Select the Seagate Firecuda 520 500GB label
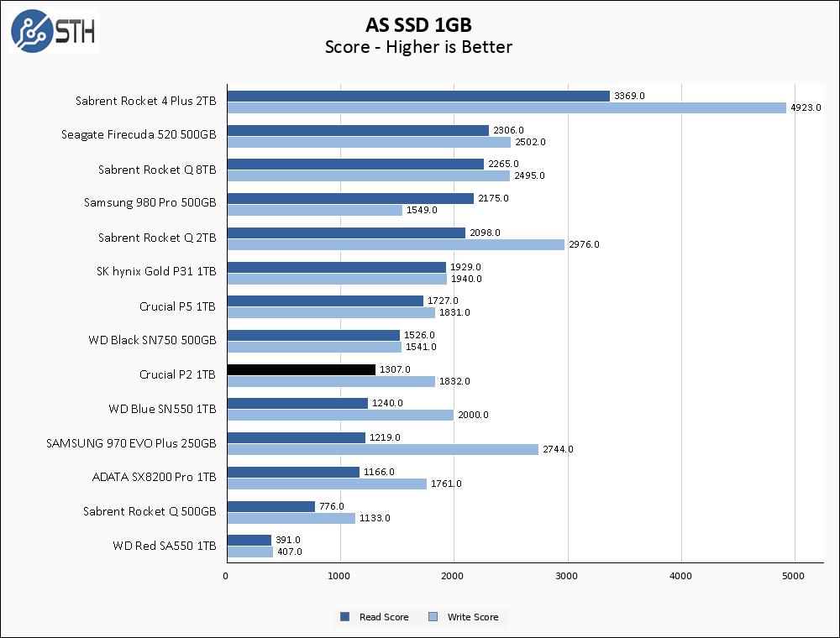The height and width of the screenshot is (638, 840). click(139, 134)
